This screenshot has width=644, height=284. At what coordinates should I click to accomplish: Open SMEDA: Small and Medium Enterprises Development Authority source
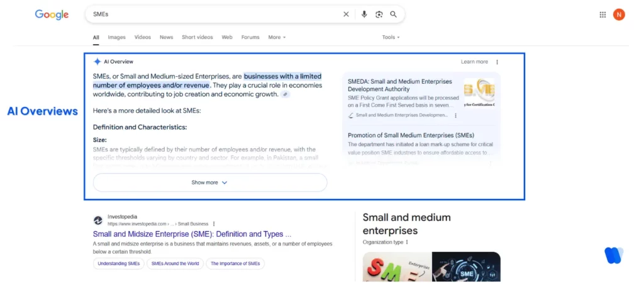(399, 86)
